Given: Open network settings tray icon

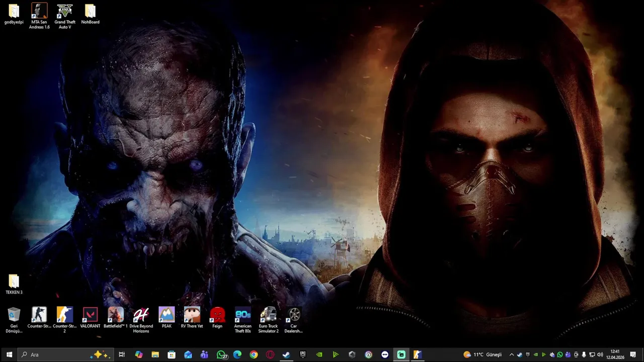Looking at the screenshot, I should pyautogui.click(x=592, y=354).
